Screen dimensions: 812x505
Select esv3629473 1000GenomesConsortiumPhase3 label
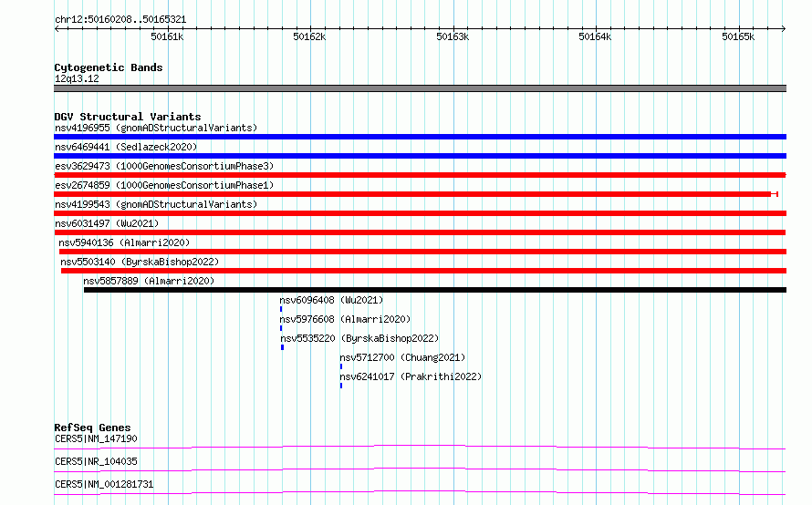pos(164,166)
